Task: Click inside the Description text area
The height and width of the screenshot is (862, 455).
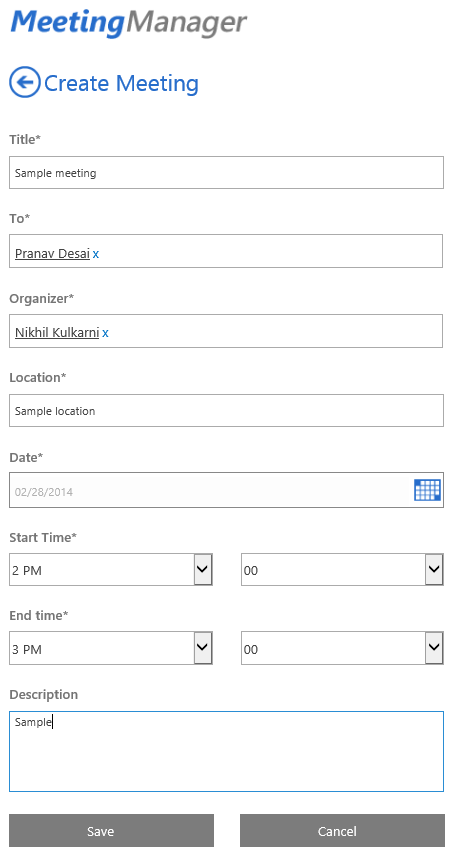Action: click(x=226, y=752)
